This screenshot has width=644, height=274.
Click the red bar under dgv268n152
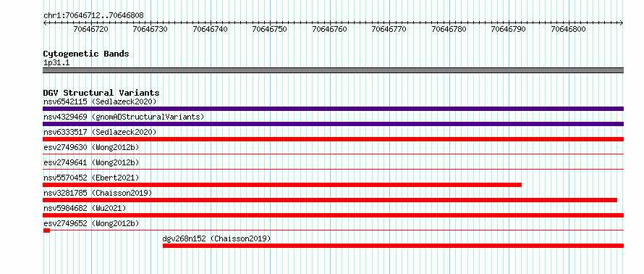coord(393,246)
